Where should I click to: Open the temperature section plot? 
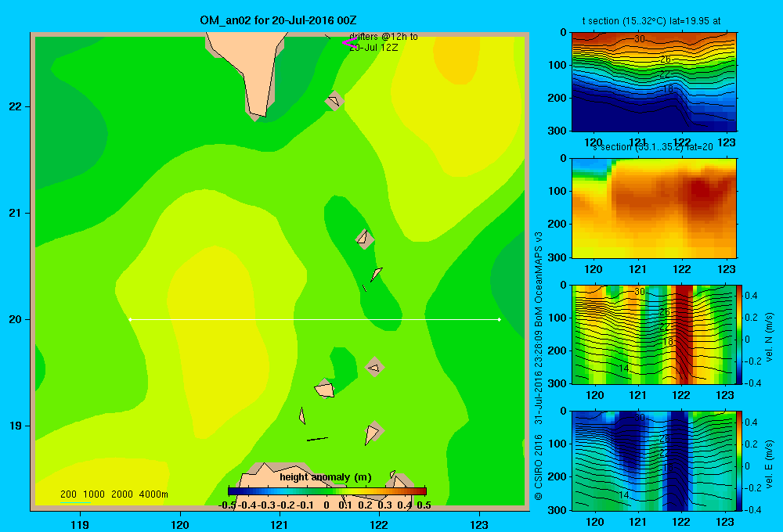coord(654,82)
